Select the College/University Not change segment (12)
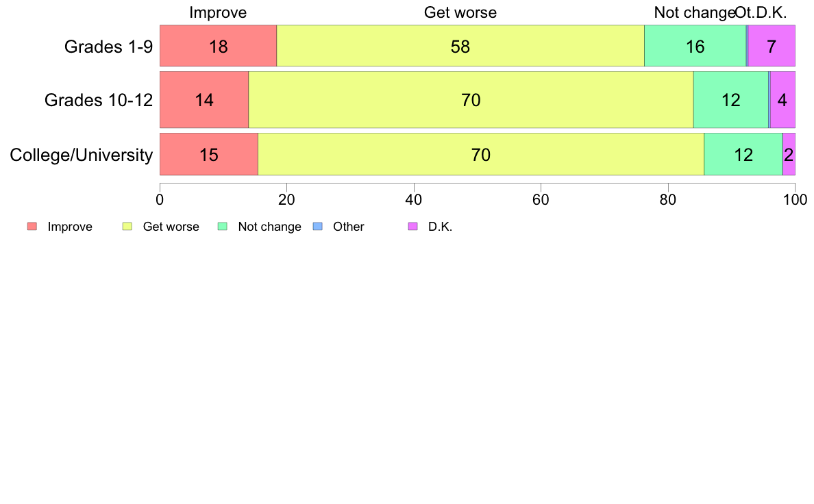This screenshot has width=814, height=504. click(743, 154)
